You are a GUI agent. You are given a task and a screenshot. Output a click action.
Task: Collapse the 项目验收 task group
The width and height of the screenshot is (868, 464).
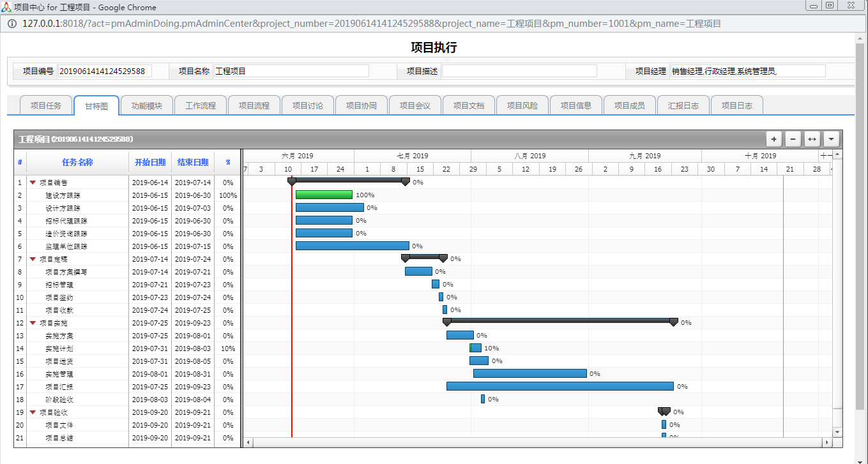pos(33,412)
